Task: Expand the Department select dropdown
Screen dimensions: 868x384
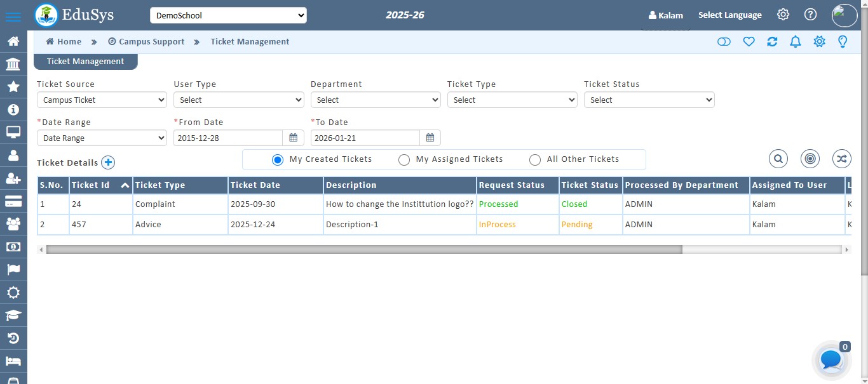Action: (376, 100)
